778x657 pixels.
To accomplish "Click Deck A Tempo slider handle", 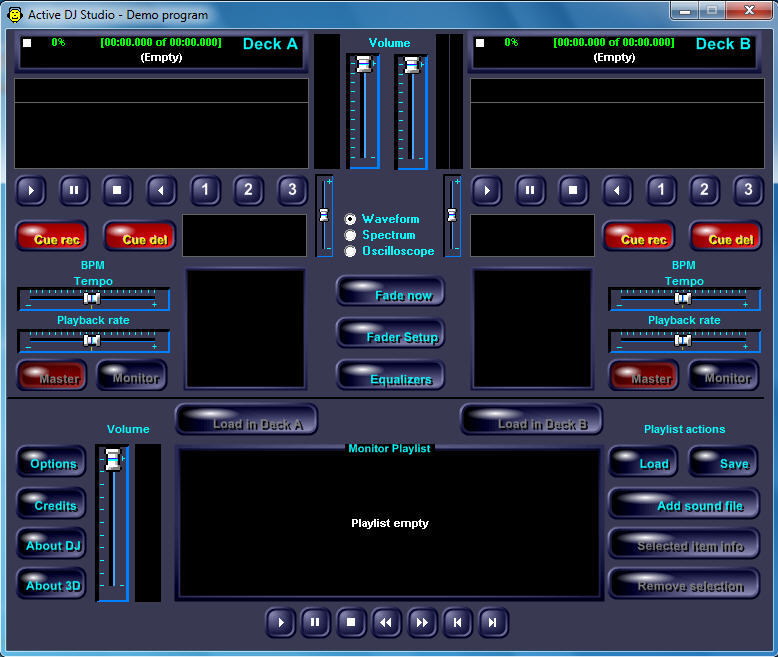I will click(x=92, y=298).
